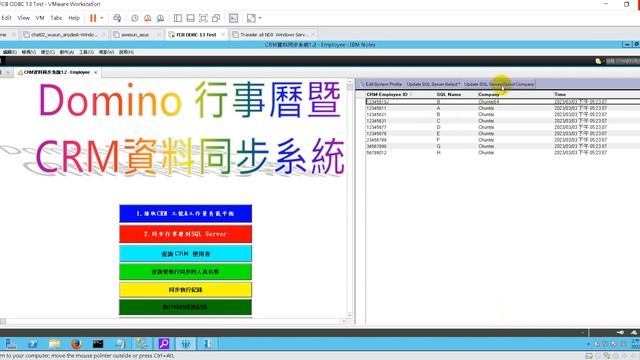Open File Explorer from guest taskbar
Screen dimensions: 640x360
[54, 344]
